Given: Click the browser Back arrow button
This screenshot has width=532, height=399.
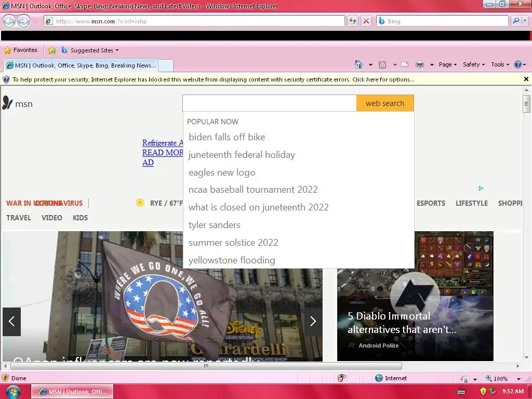Looking at the screenshot, I should click(x=9, y=21).
